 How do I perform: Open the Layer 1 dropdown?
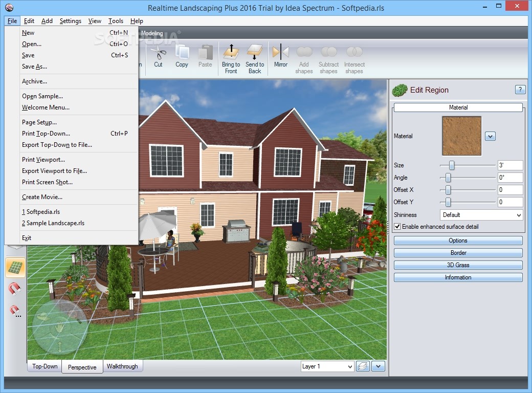tap(327, 366)
